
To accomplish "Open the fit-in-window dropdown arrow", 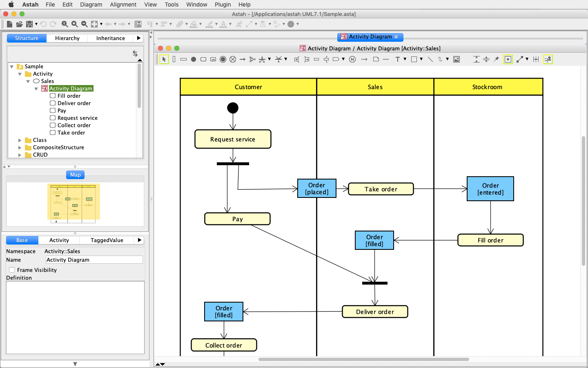I will click(x=101, y=24).
